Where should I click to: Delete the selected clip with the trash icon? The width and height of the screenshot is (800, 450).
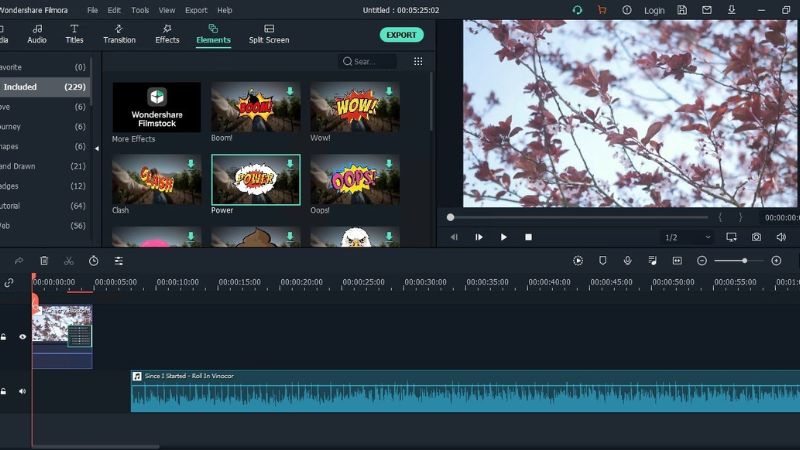pos(44,261)
